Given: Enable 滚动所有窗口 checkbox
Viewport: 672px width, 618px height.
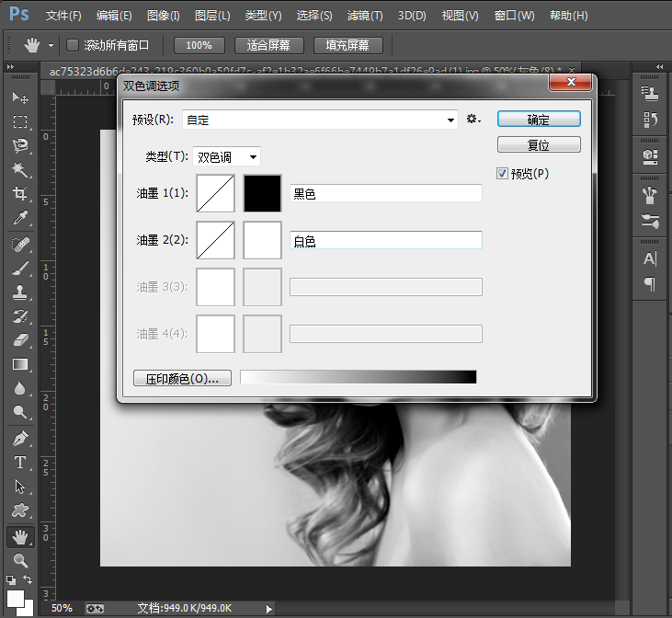Looking at the screenshot, I should (x=74, y=45).
